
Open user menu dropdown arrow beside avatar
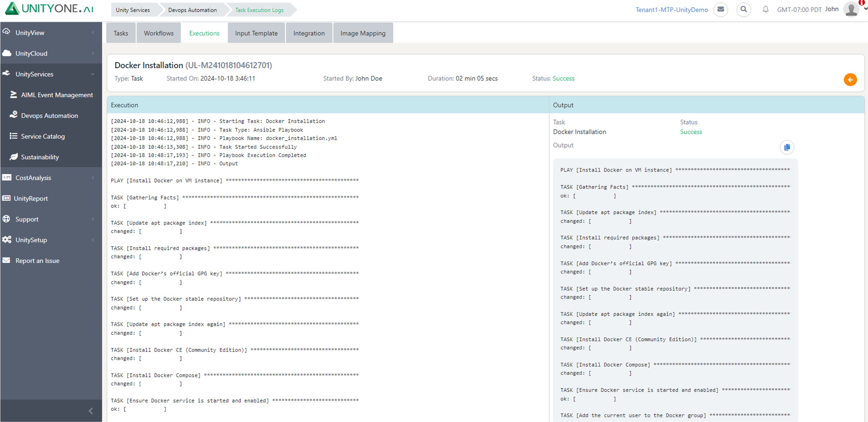[865, 9]
